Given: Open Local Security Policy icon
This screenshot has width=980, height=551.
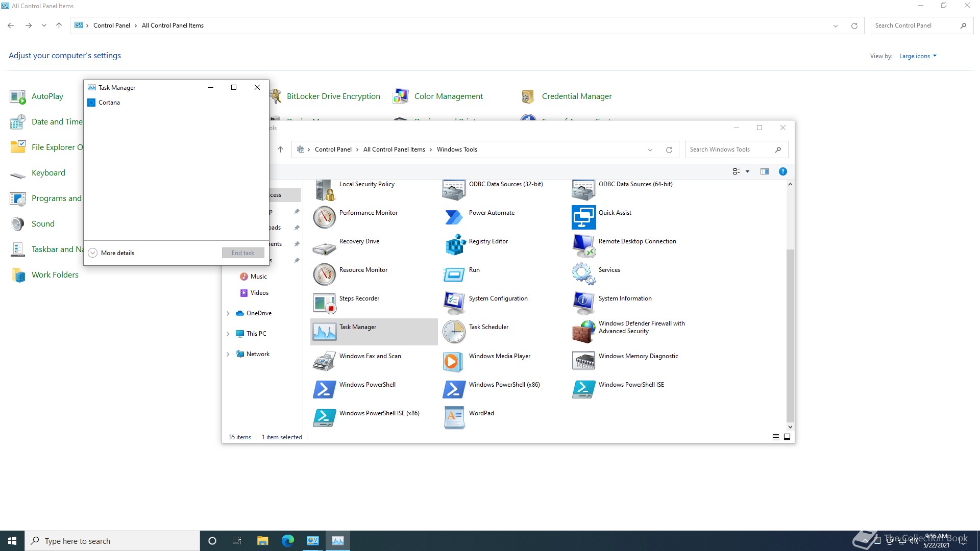Looking at the screenshot, I should point(324,190).
